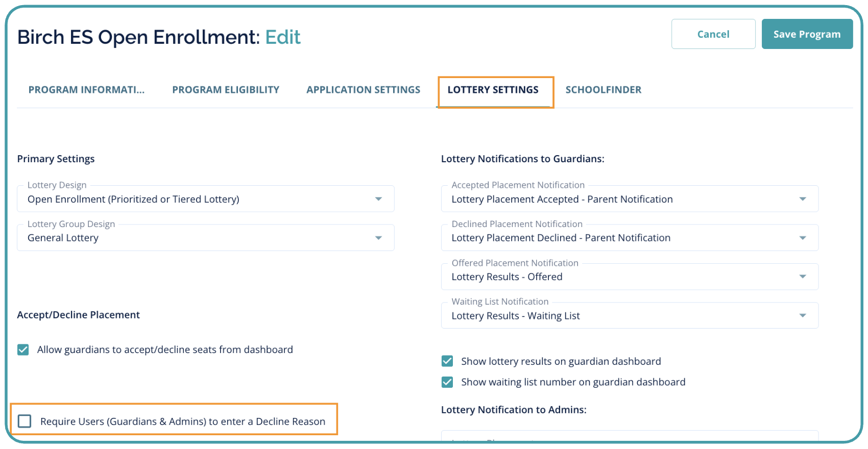Image resolution: width=868 pixels, height=449 pixels.
Task: Uncheck allow guardians to accept/decline seats
Action: coord(23,350)
